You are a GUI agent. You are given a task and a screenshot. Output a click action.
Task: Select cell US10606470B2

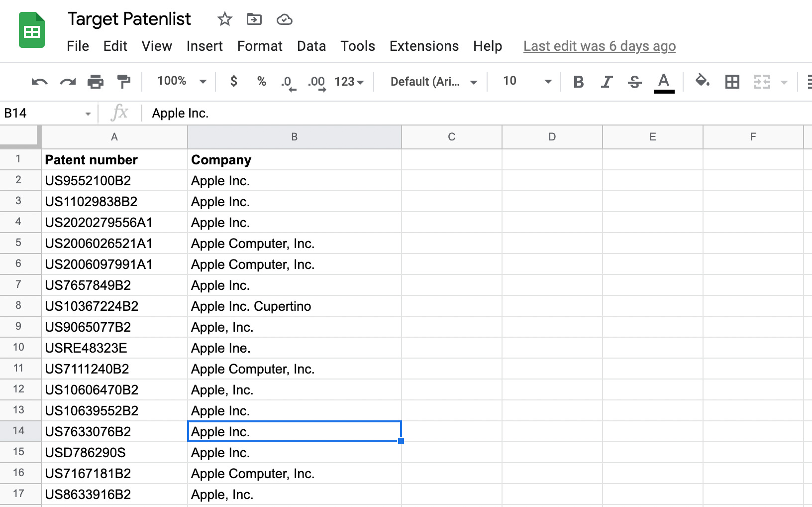pyautogui.click(x=114, y=390)
